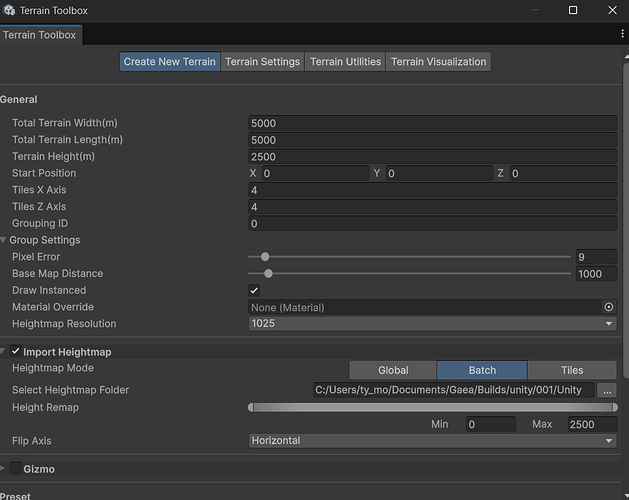Switch to Terrain Settings tab

(262, 62)
